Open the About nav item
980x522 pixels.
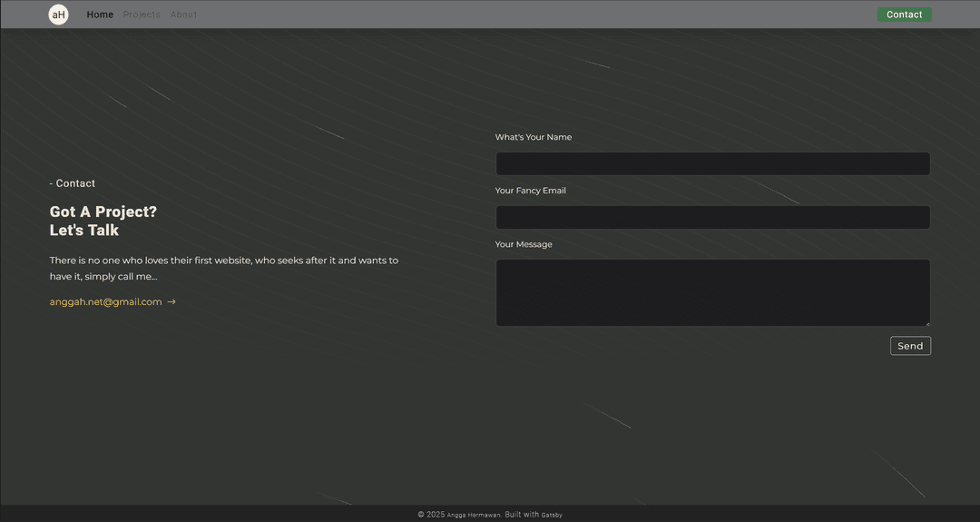pos(183,15)
